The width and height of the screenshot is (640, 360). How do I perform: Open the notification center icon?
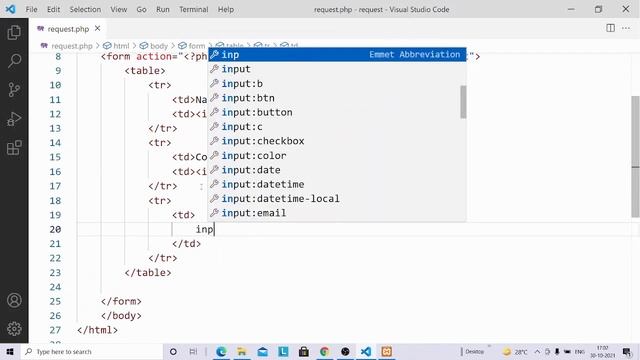click(627, 351)
